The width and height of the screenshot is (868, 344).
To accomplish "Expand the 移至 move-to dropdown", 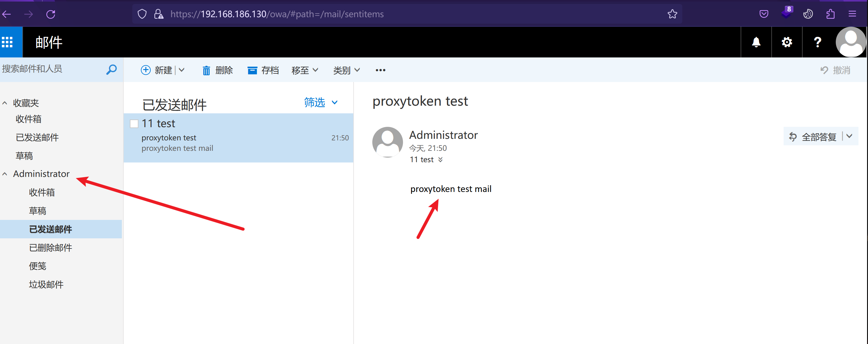I will (304, 70).
